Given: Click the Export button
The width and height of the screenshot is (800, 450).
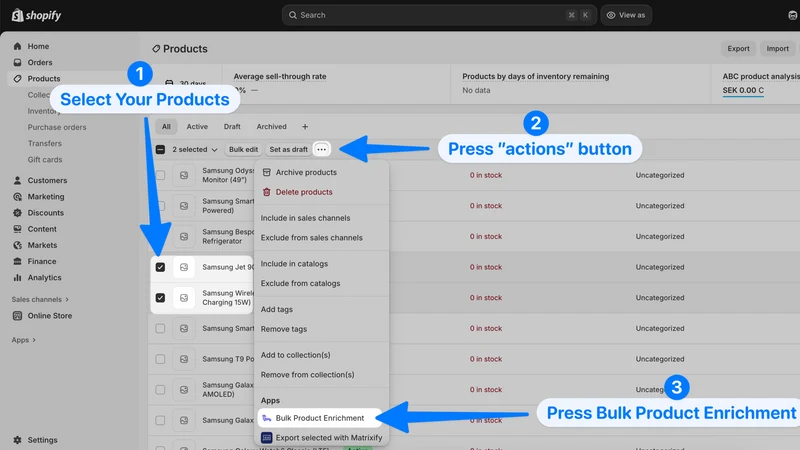Looking at the screenshot, I should click(738, 48).
